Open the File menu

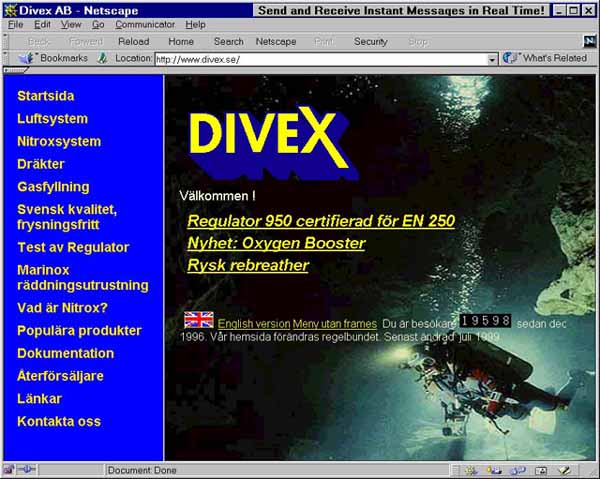pyautogui.click(x=16, y=24)
